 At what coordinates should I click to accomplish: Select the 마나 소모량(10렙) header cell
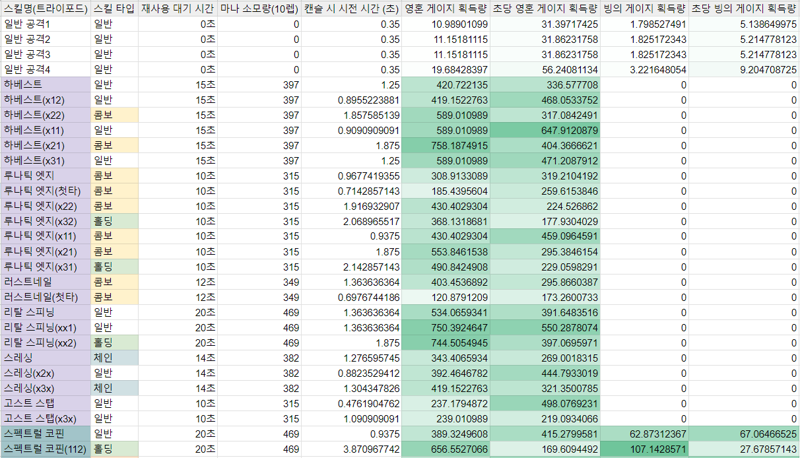[259, 7]
